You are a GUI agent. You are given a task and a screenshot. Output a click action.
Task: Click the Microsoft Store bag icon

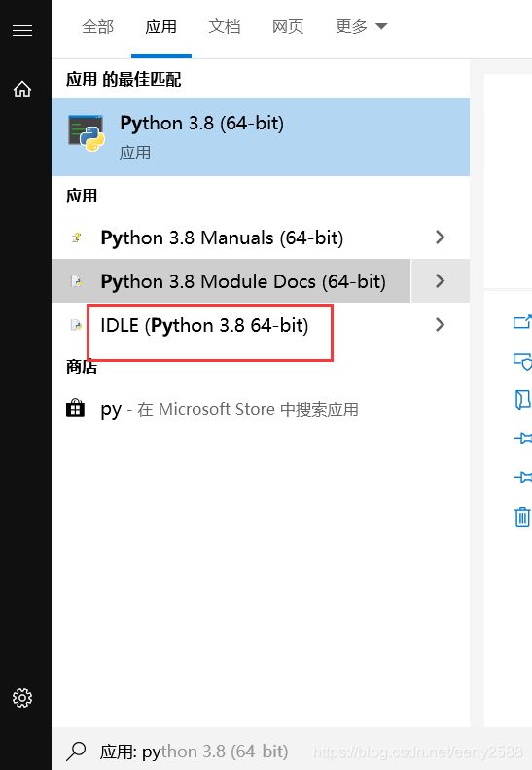tap(75, 408)
